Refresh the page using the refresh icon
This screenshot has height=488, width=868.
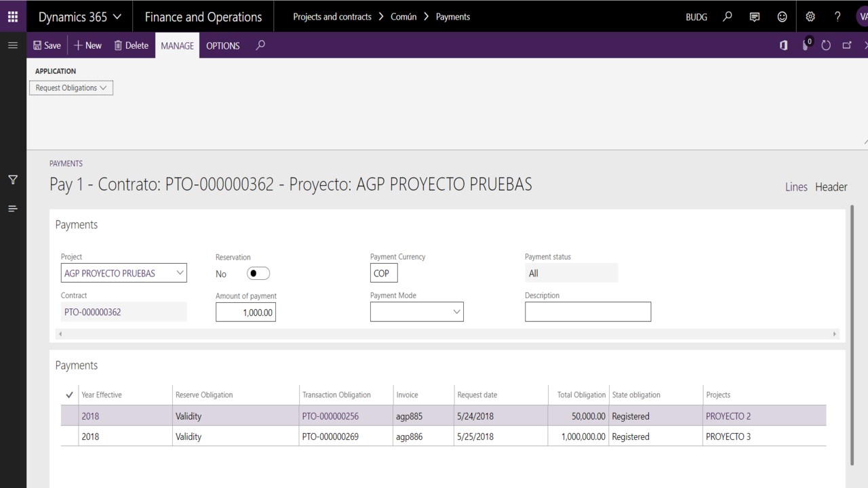[826, 45]
